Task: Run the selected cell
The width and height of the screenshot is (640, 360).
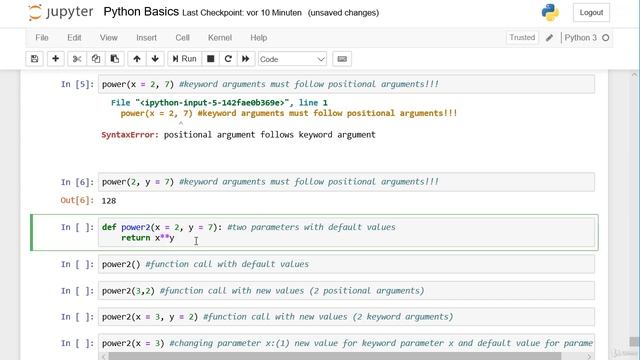Action: click(184, 59)
